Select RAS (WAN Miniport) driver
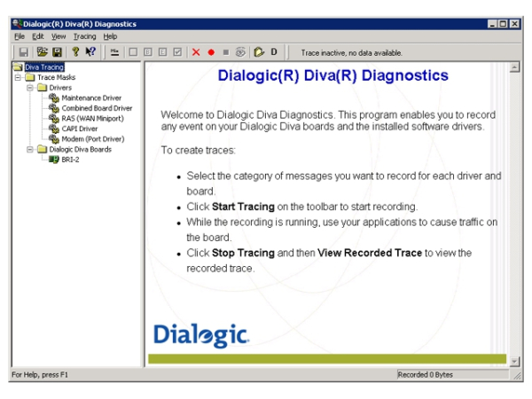The height and width of the screenshot is (399, 532). 92,118
